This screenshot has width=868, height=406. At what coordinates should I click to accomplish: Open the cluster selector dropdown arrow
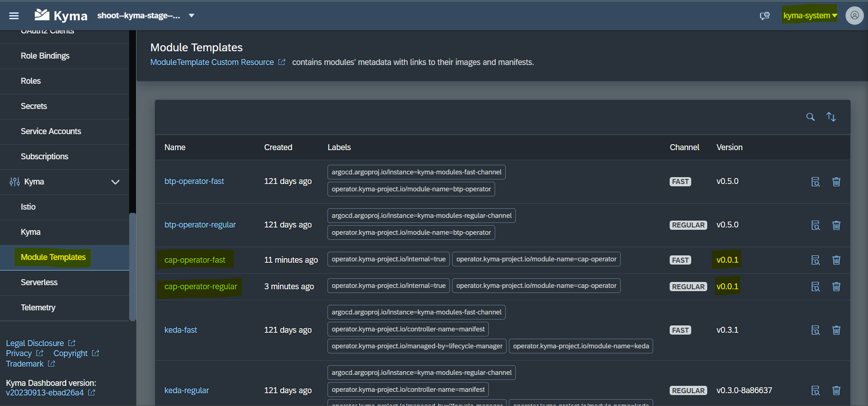pyautogui.click(x=191, y=16)
